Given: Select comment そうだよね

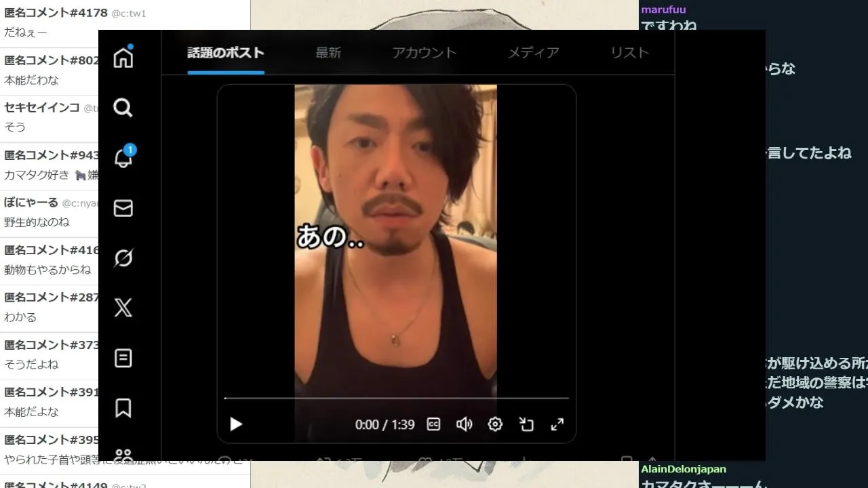Looking at the screenshot, I should [x=31, y=365].
